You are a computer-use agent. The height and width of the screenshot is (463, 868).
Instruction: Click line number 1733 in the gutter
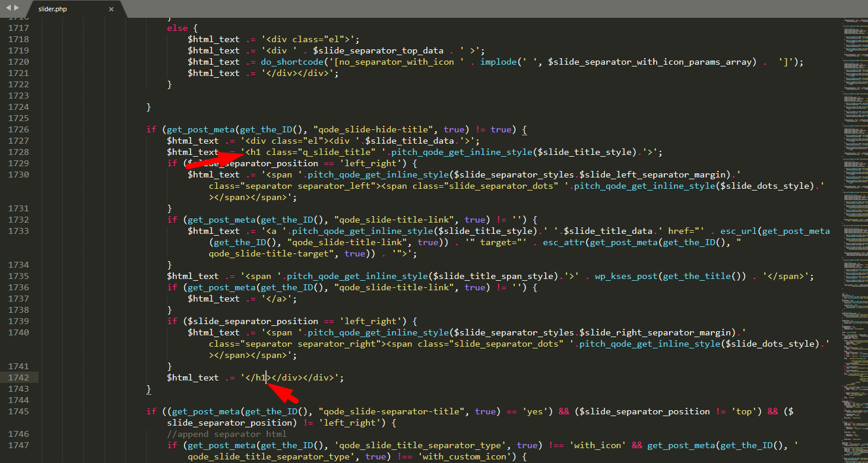coord(18,231)
